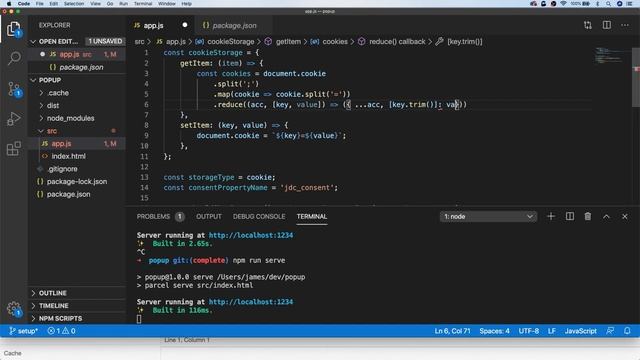Click the cookieStorage breadcrumb item
Image resolution: width=640 pixels, height=360 pixels.
(x=225, y=42)
